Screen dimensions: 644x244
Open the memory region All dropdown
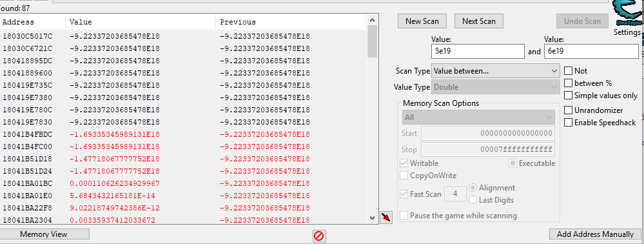click(478, 117)
